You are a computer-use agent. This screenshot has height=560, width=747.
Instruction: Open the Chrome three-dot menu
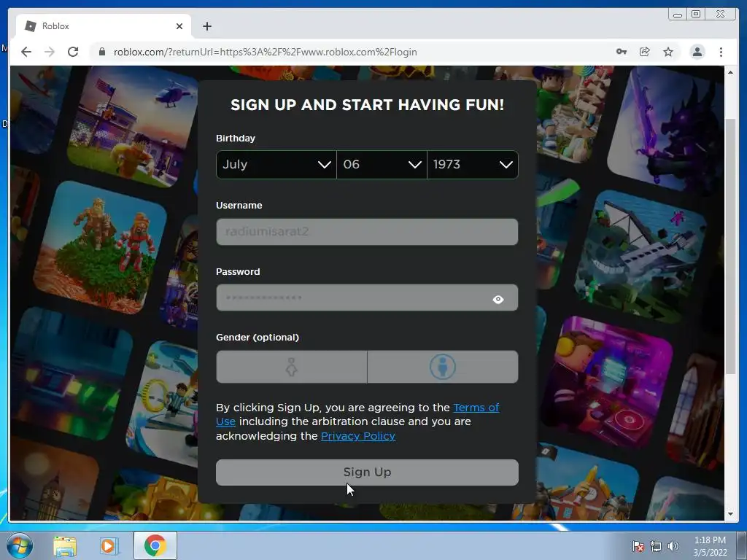721,52
